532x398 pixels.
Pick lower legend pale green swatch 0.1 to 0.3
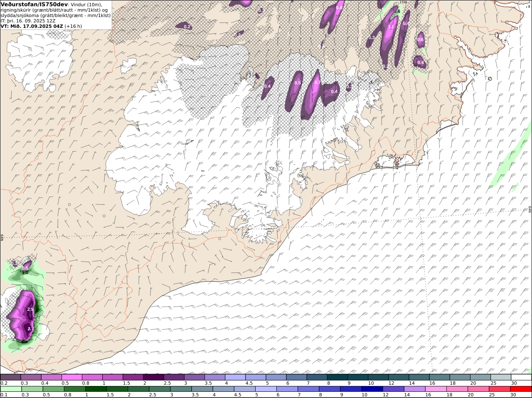coord(11,389)
